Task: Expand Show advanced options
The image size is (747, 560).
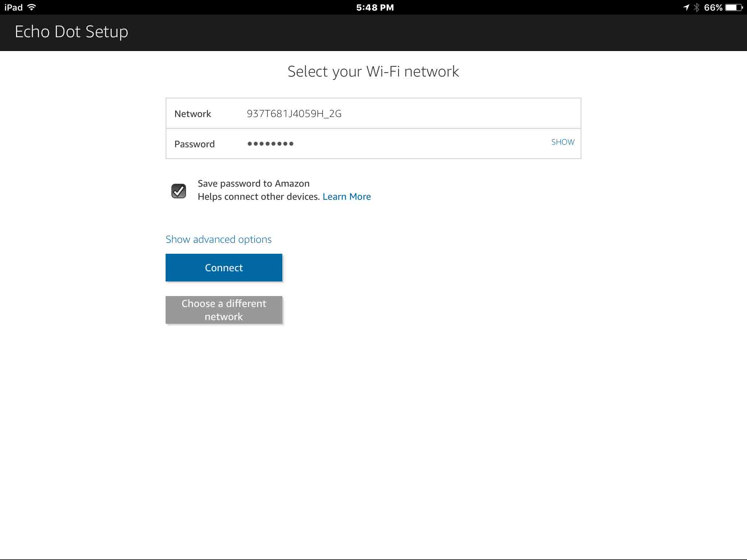Action: (x=218, y=239)
